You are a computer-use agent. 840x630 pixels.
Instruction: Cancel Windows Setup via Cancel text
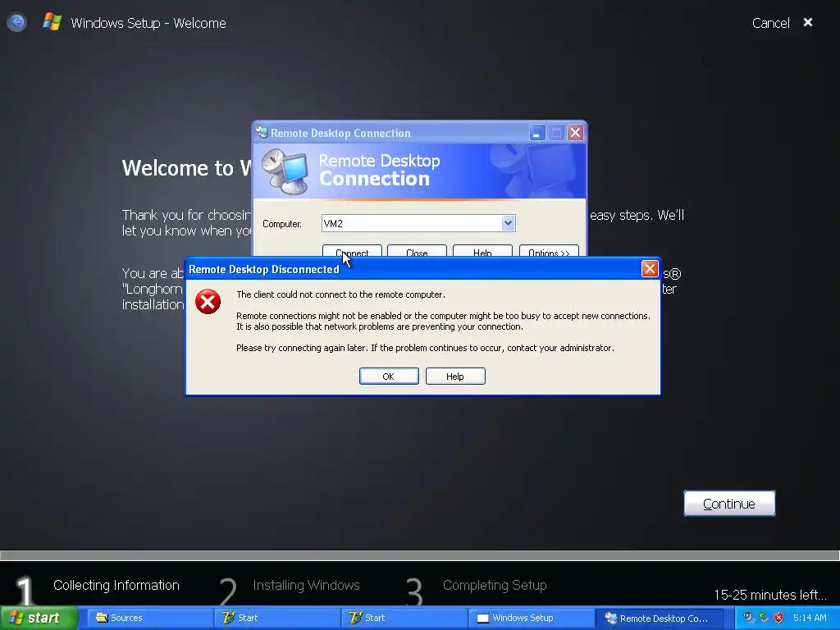click(770, 23)
